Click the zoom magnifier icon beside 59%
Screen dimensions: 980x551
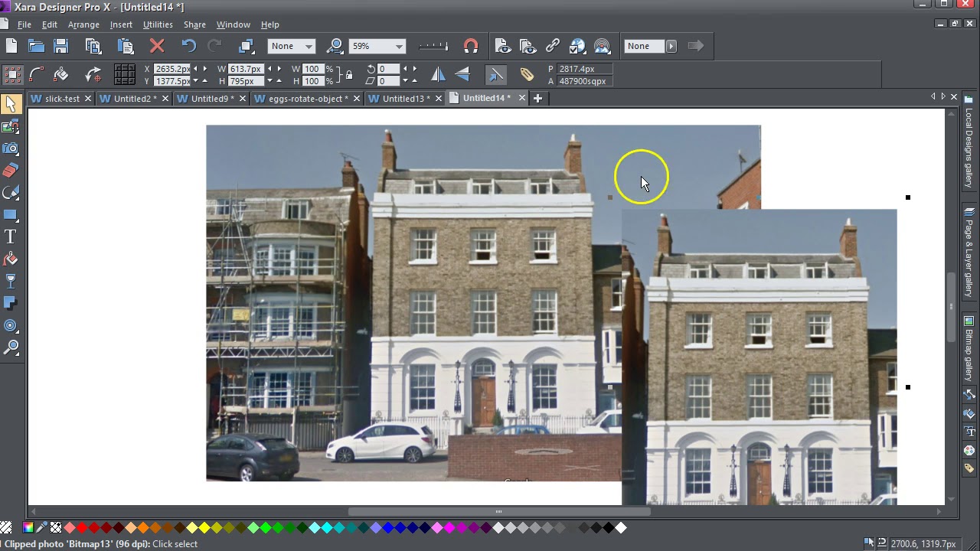(335, 46)
